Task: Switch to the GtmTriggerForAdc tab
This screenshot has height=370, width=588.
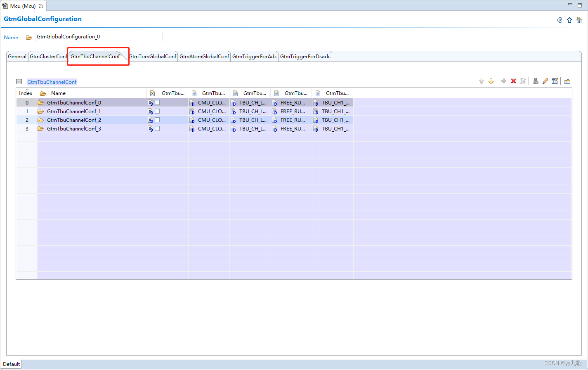Action: coord(255,57)
